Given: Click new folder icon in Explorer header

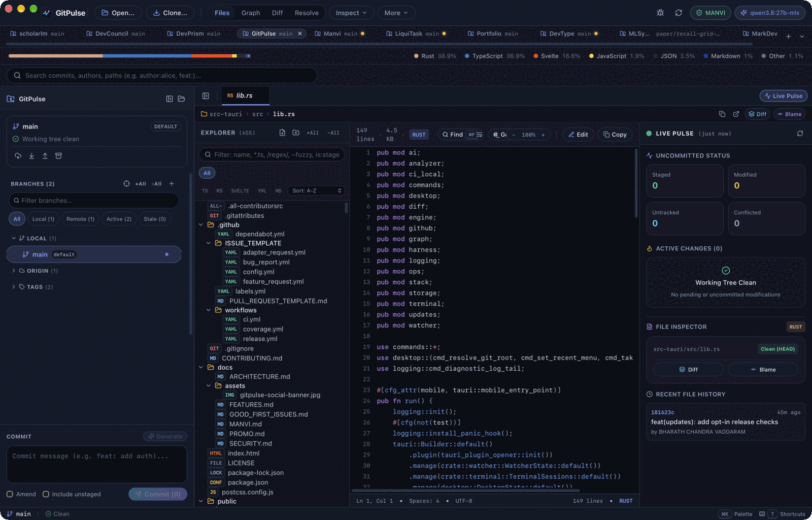Looking at the screenshot, I should coord(296,133).
